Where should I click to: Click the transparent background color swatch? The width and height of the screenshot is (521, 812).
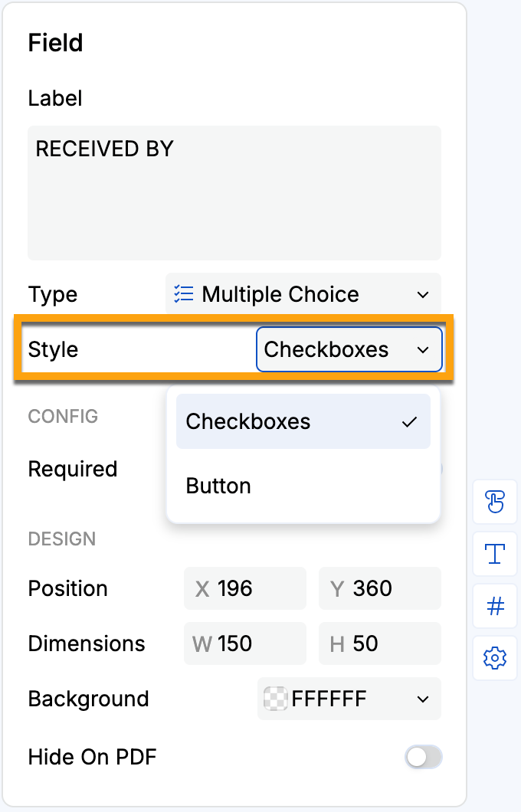click(276, 699)
